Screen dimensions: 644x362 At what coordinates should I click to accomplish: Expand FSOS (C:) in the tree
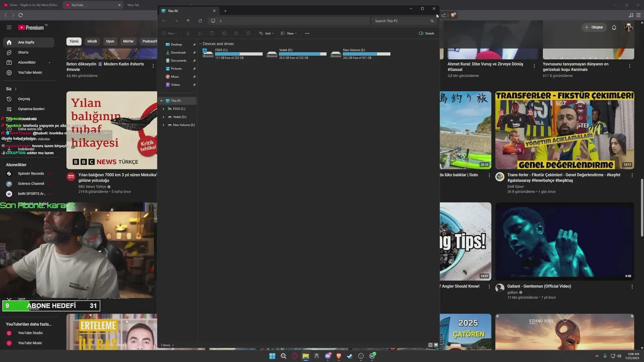(x=164, y=109)
